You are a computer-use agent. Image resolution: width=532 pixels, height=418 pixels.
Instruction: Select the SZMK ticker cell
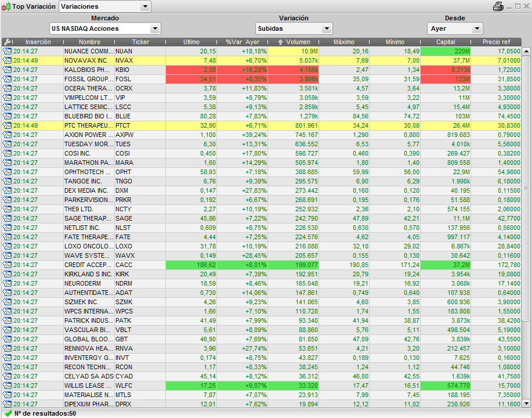point(140,302)
